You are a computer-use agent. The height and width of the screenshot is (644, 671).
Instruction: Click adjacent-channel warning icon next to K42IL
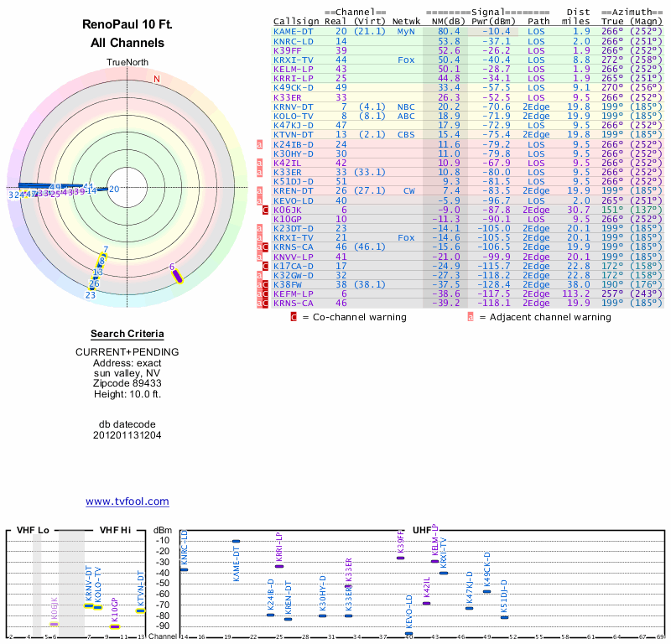tap(260, 163)
